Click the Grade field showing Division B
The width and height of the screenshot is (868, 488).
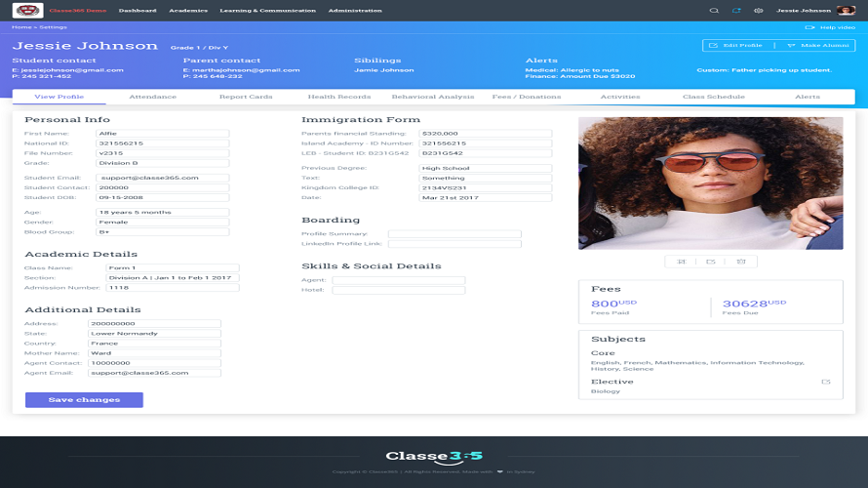point(162,163)
